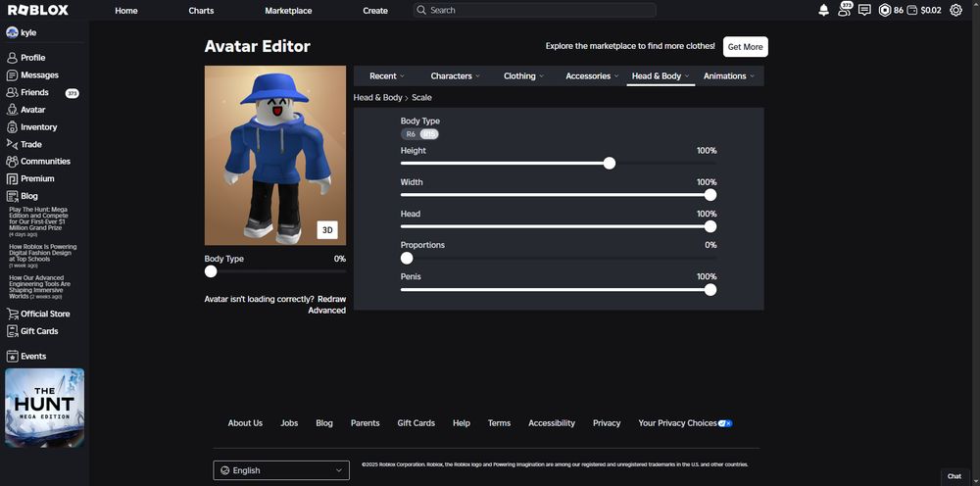Image resolution: width=980 pixels, height=486 pixels.
Task: Expand the Characters dropdown tab
Action: click(455, 76)
